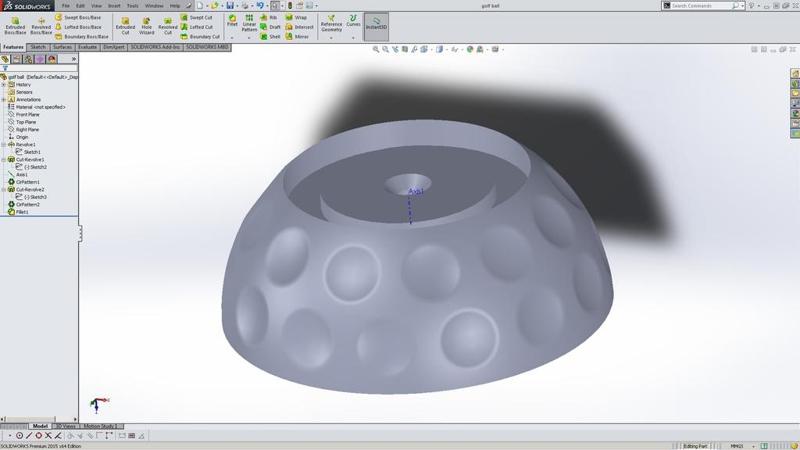Click the Zoom to Area icon
The image size is (800, 450).
pos(385,49)
